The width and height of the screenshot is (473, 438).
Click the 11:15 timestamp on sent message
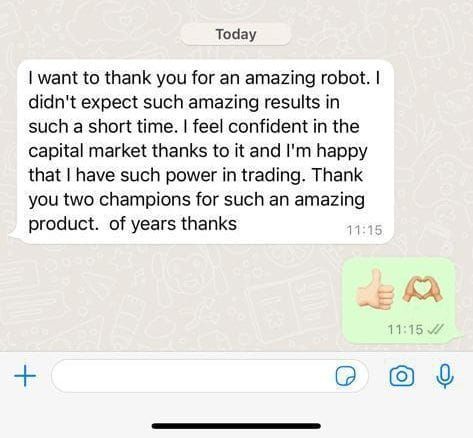405,330
